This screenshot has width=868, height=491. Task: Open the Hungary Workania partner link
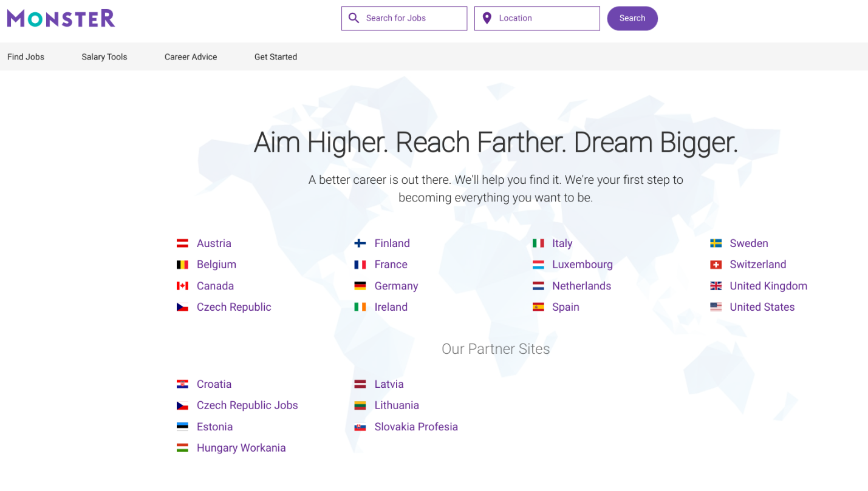(241, 447)
